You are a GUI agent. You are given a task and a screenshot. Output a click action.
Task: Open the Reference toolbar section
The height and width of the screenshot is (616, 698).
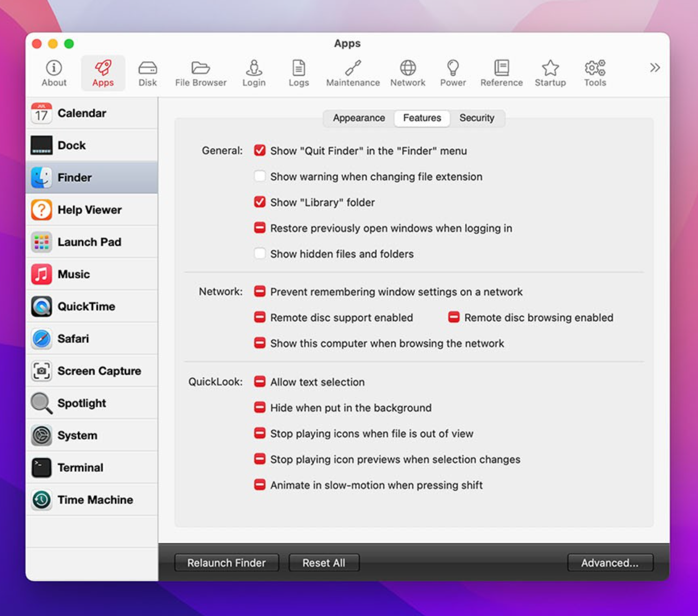(501, 73)
